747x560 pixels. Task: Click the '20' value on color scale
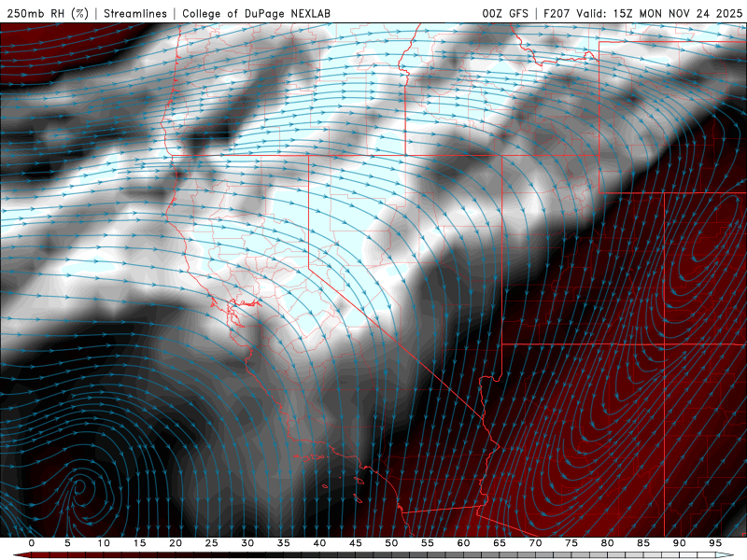[176, 543]
